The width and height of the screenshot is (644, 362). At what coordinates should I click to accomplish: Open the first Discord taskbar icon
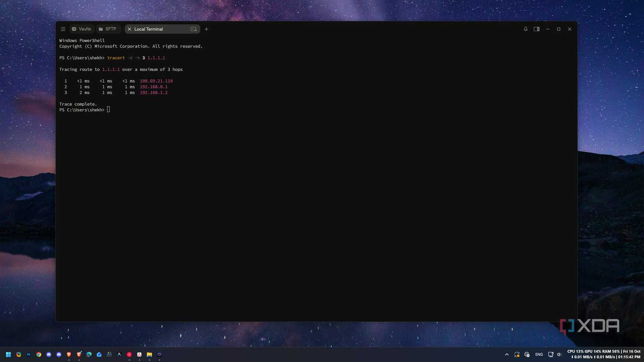(x=49, y=355)
